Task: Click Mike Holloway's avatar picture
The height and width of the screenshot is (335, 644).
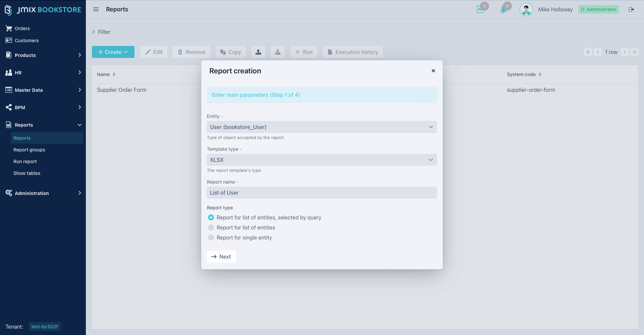Action: pos(526,9)
